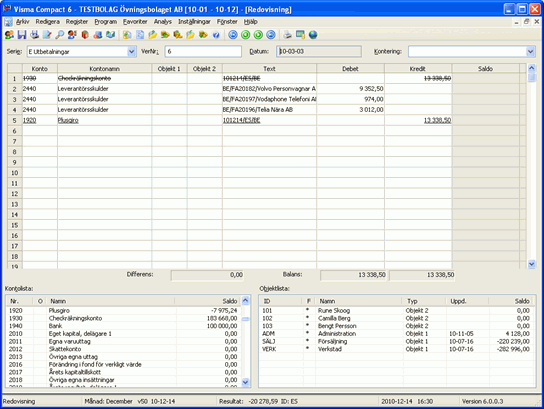Open the Inställningar menu
The height and width of the screenshot is (409, 544).
coord(194,22)
